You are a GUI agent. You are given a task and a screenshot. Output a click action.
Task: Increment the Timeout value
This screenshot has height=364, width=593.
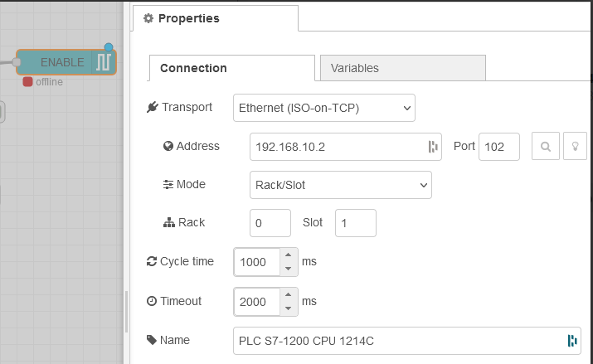[288, 295]
